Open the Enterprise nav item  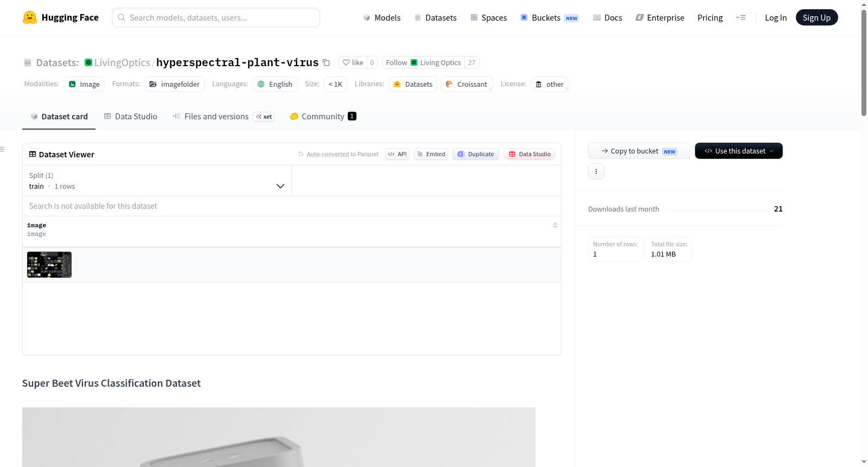[x=660, y=17]
